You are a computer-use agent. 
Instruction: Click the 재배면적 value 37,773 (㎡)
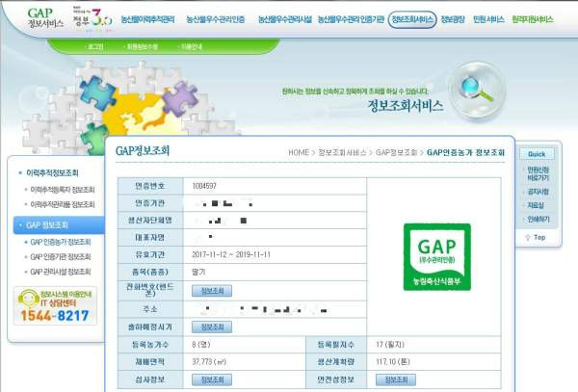(209, 362)
